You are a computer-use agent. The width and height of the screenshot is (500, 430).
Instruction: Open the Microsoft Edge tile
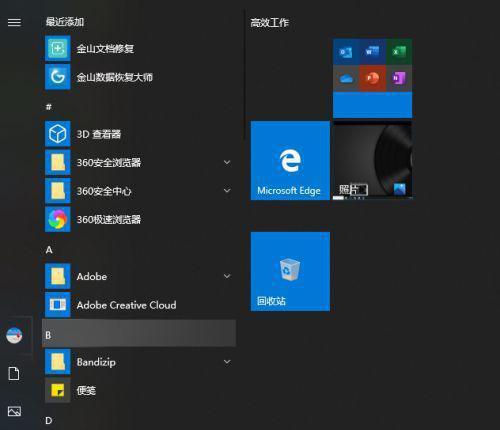[x=290, y=161]
